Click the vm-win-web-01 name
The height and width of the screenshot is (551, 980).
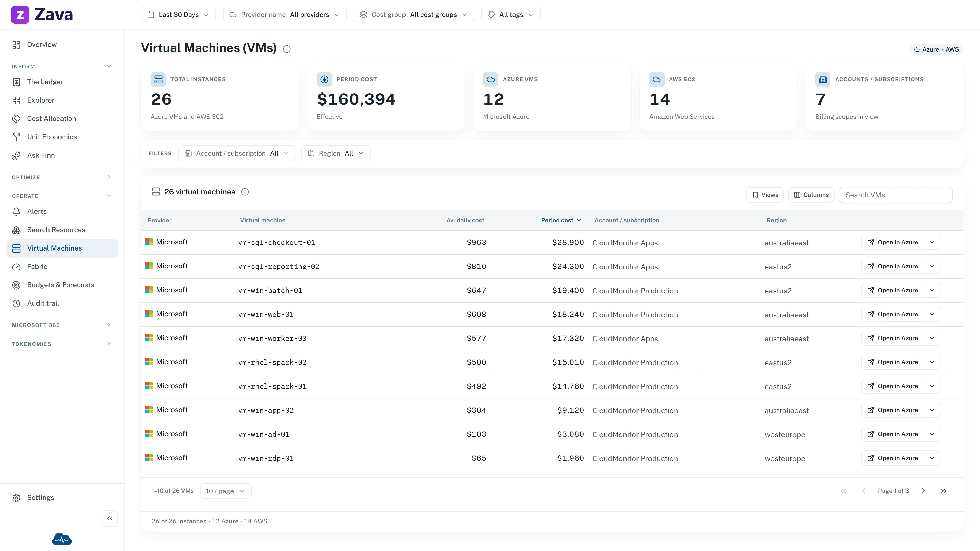[x=266, y=315]
